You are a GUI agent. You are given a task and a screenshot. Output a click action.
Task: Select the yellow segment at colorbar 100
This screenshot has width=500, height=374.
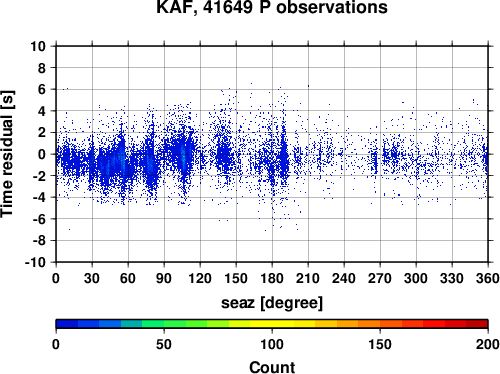pos(272,324)
